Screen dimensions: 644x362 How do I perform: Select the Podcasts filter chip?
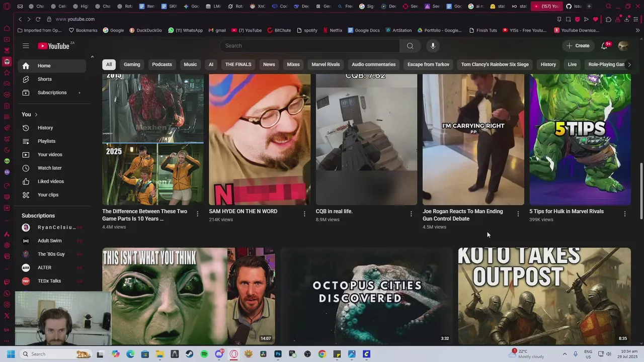tap(162, 64)
